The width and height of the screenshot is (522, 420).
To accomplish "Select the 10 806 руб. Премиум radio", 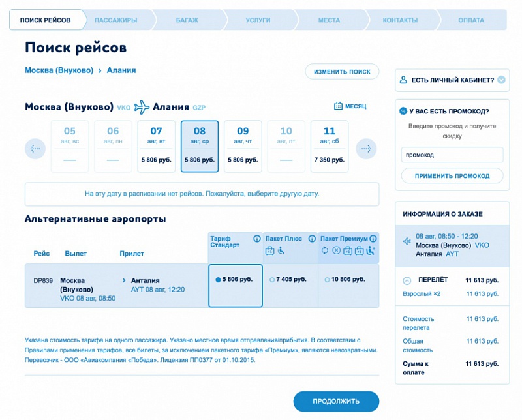I will 327,280.
